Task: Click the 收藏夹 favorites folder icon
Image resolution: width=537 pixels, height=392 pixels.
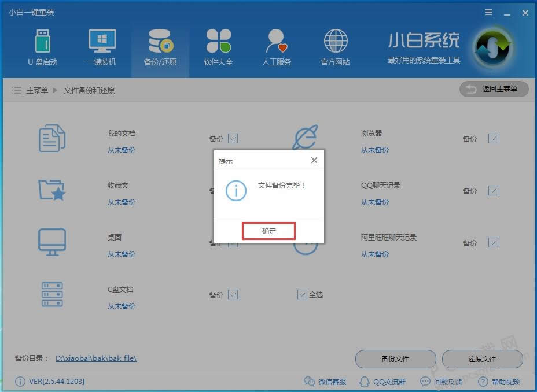Action: coord(52,190)
